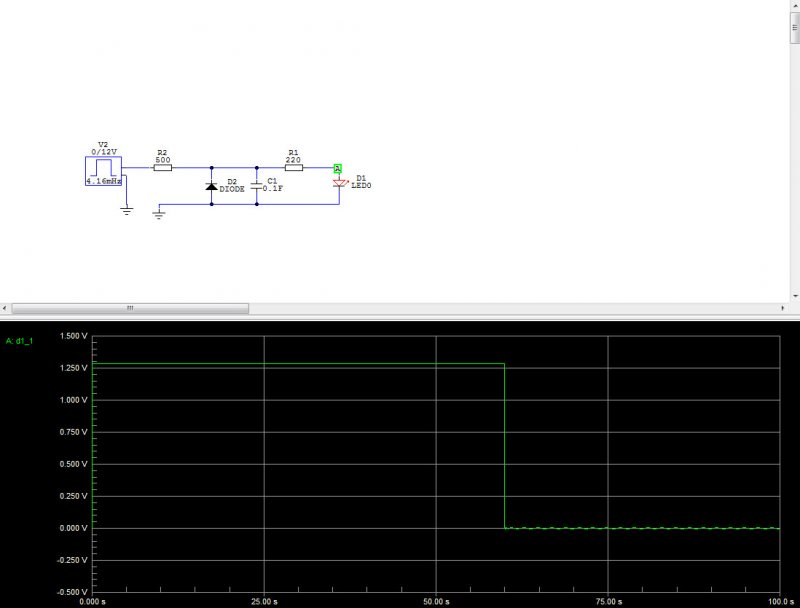Image resolution: width=800 pixels, height=608 pixels.
Task: Click the 500 resistor value label
Action: 163,160
